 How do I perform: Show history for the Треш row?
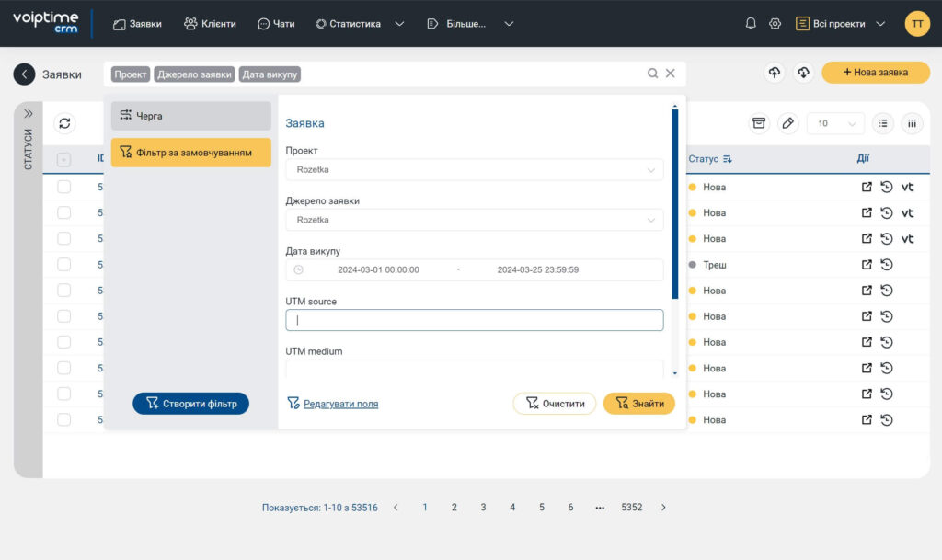point(887,264)
